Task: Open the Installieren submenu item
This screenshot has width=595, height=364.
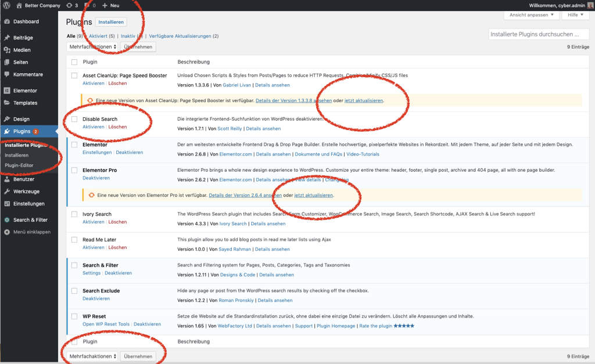Action: pyautogui.click(x=17, y=155)
